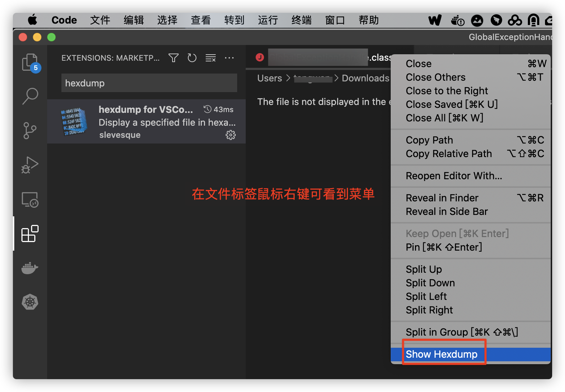
Task: Choose Reveal in Finder
Action: (x=471, y=198)
